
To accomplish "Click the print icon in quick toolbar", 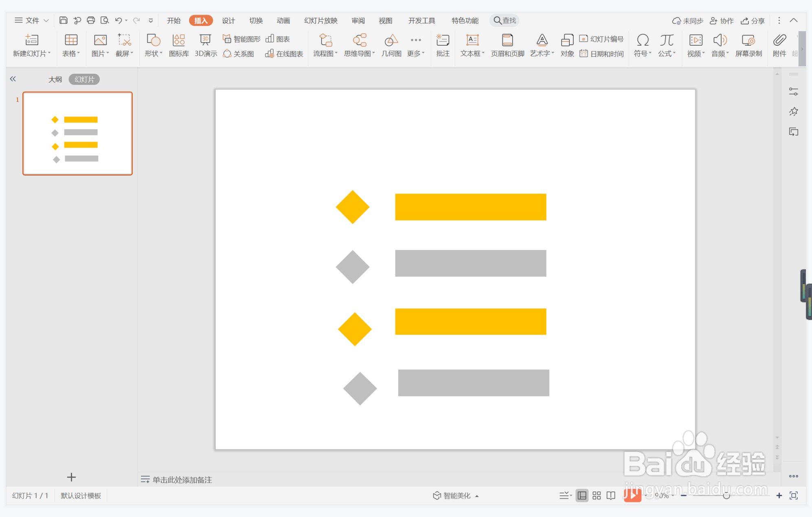I will 91,20.
